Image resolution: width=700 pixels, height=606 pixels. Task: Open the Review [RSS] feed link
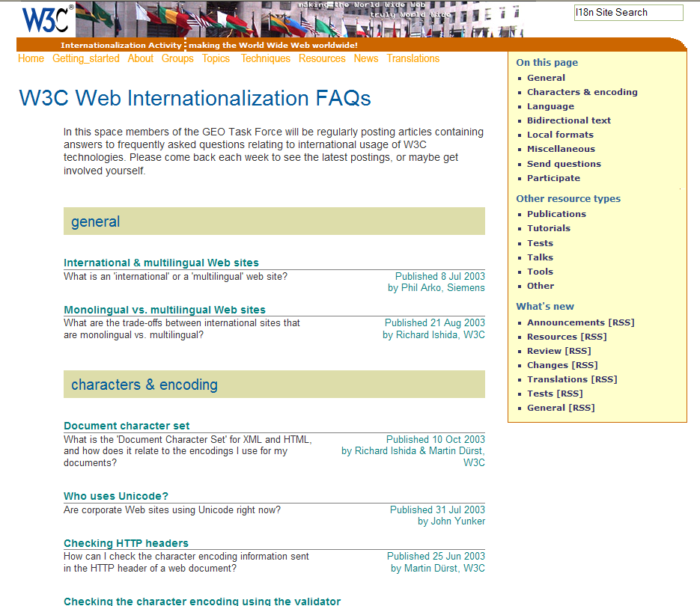[x=559, y=351]
